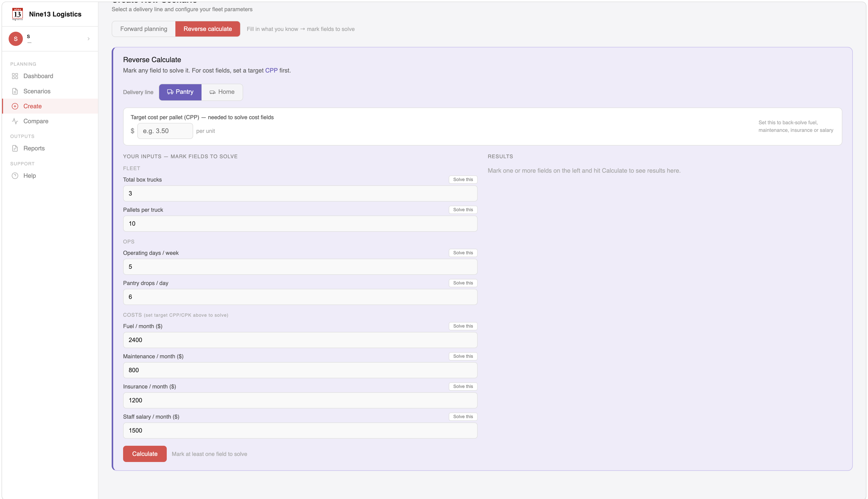Image resolution: width=868 pixels, height=499 pixels.
Task: Toggle Solve this for Pantry drops / day
Action: (463, 283)
